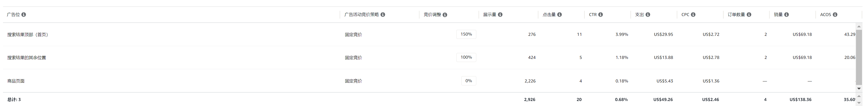Screen dimensions: 868x106
Task: Click the 竞价调整 info icon
Action: [445, 15]
